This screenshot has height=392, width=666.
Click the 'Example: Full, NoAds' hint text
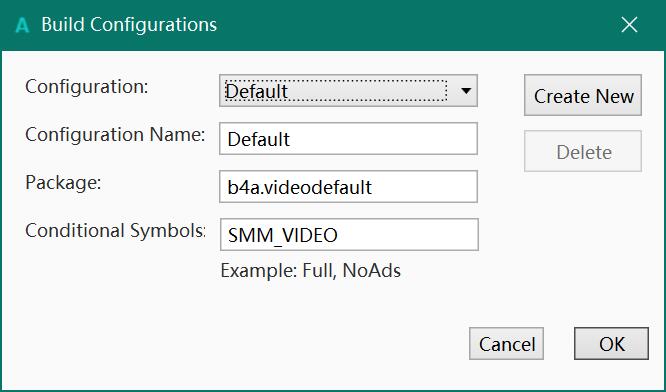[310, 271]
